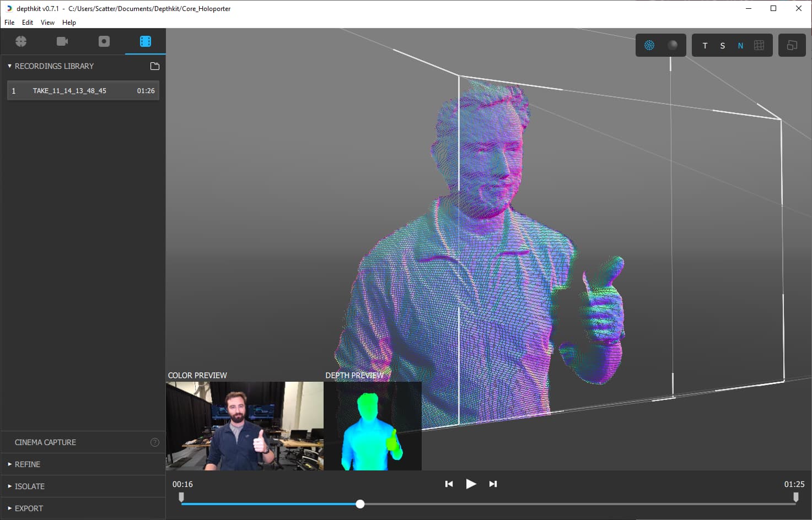Open Cinema Capture help icon
This screenshot has height=520, width=812.
(155, 442)
